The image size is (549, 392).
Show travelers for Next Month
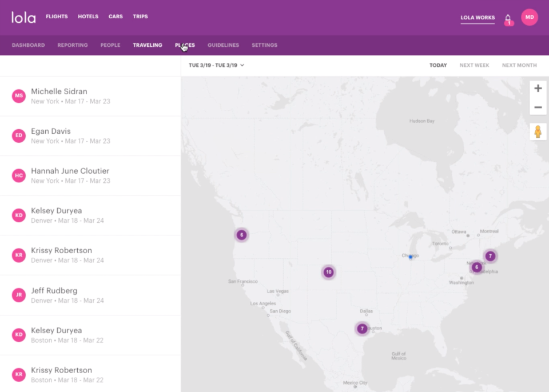[x=519, y=65]
